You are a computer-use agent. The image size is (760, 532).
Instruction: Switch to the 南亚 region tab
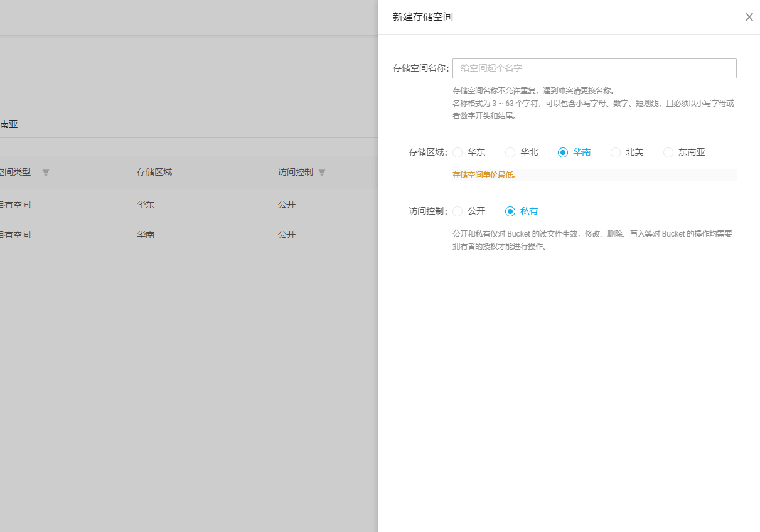click(x=9, y=124)
